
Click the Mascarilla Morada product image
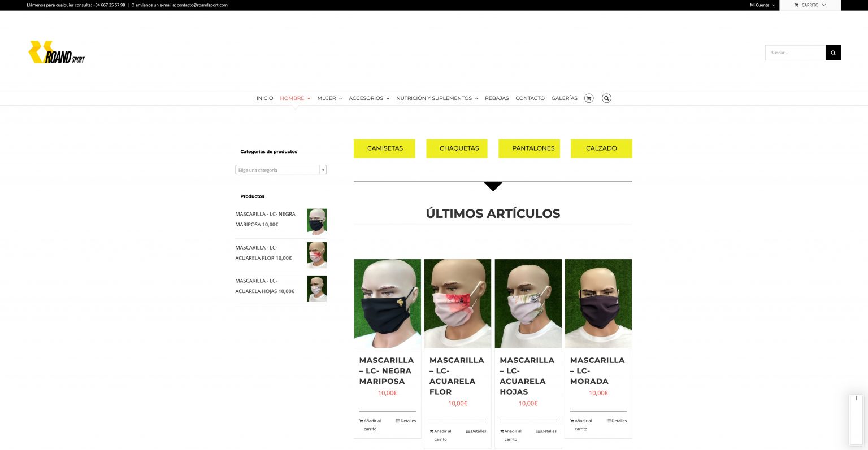598,303
